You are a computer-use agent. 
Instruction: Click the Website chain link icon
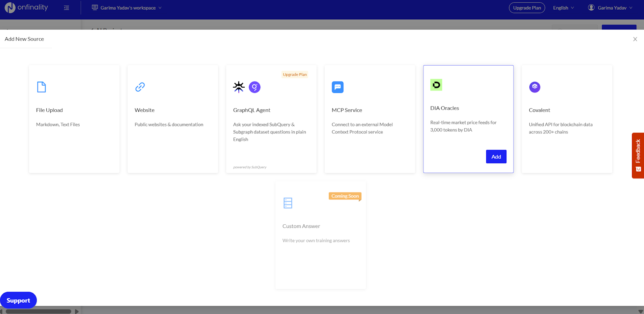coord(140,87)
